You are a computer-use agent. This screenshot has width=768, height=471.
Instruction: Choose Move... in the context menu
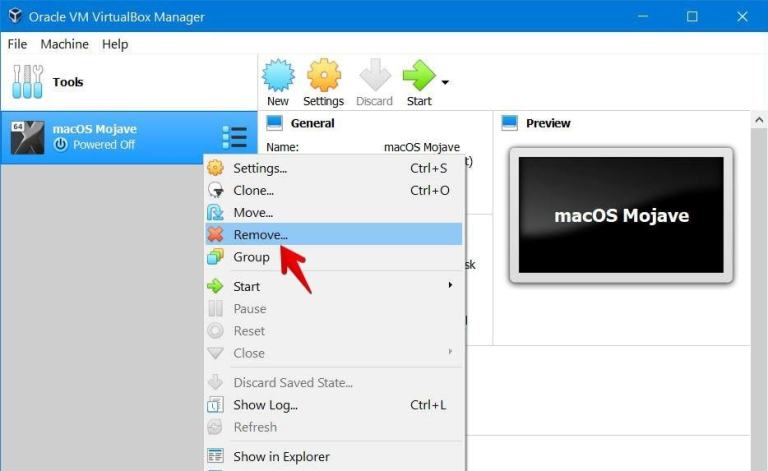click(334, 212)
